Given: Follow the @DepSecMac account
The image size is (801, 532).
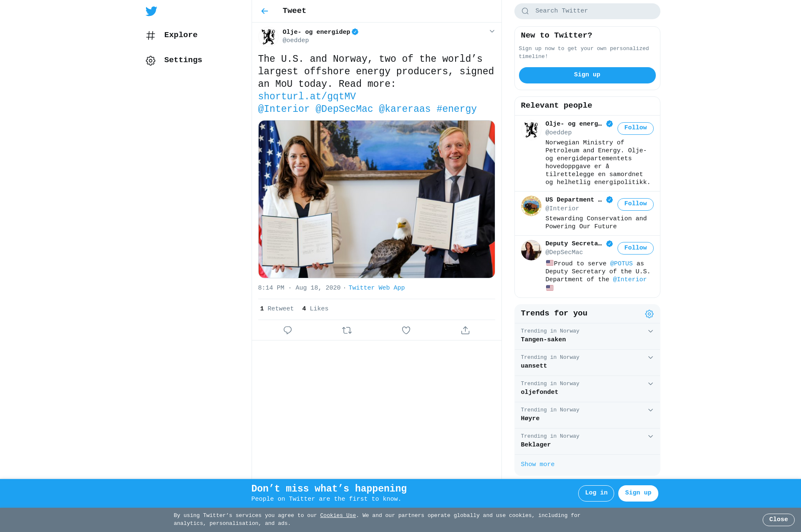Looking at the screenshot, I should 635,248.
